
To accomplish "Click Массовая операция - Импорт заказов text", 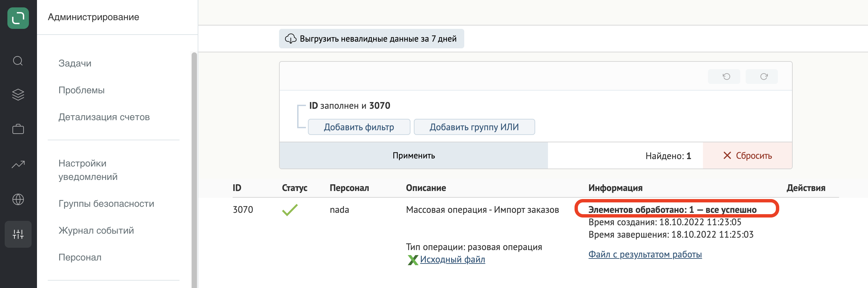I will point(482,209).
